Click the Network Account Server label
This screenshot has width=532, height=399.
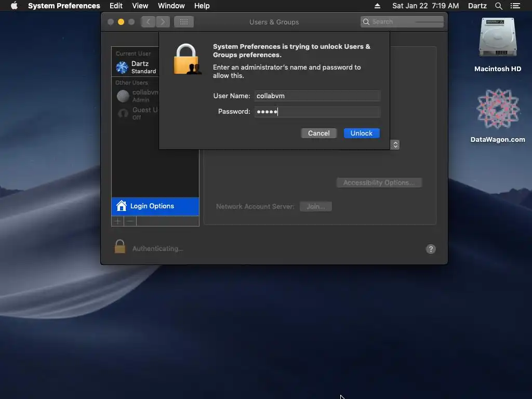(255, 207)
